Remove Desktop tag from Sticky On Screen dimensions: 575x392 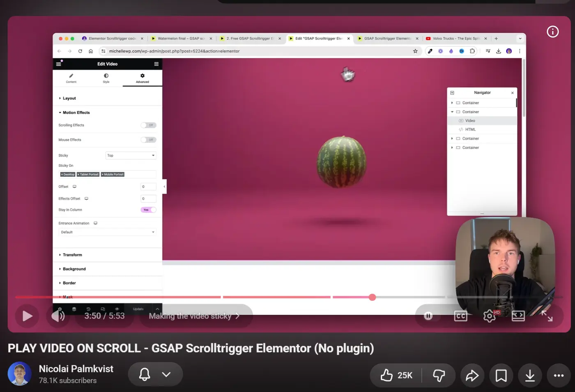click(x=62, y=174)
